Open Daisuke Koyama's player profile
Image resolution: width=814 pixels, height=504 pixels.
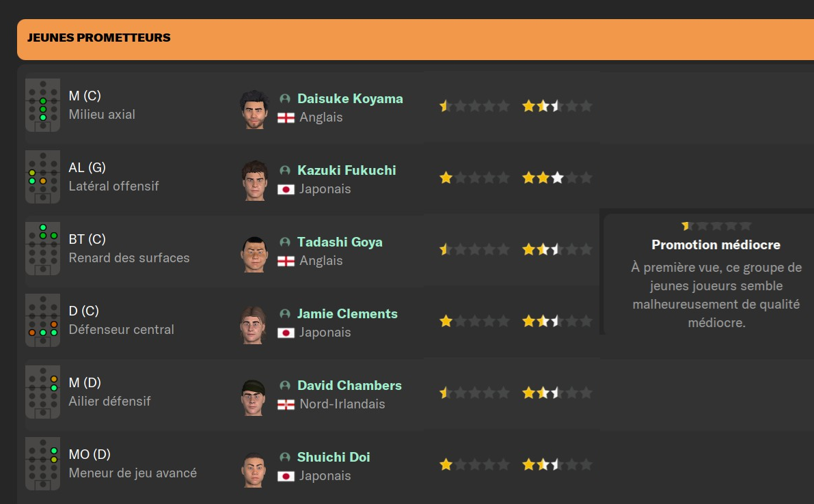coord(350,99)
